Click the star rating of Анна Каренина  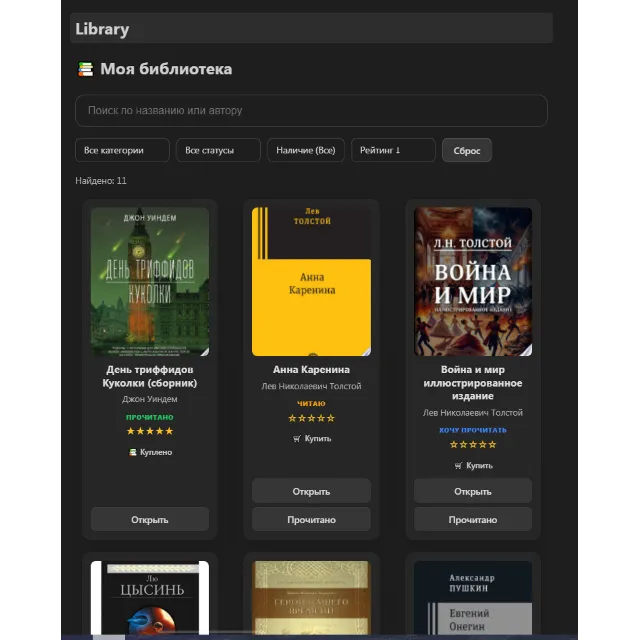click(311, 418)
